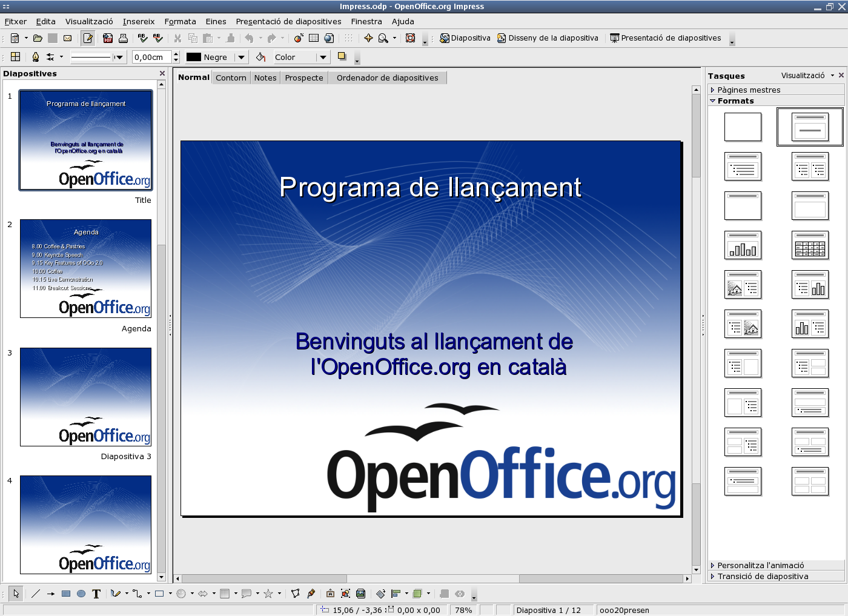Toggle the Display Grid button
The height and width of the screenshot is (616, 848).
pos(348,38)
